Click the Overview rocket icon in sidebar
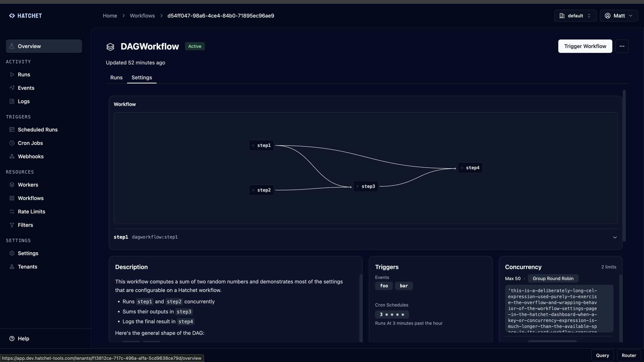Viewport: 644px width, 362px height. pos(12,46)
